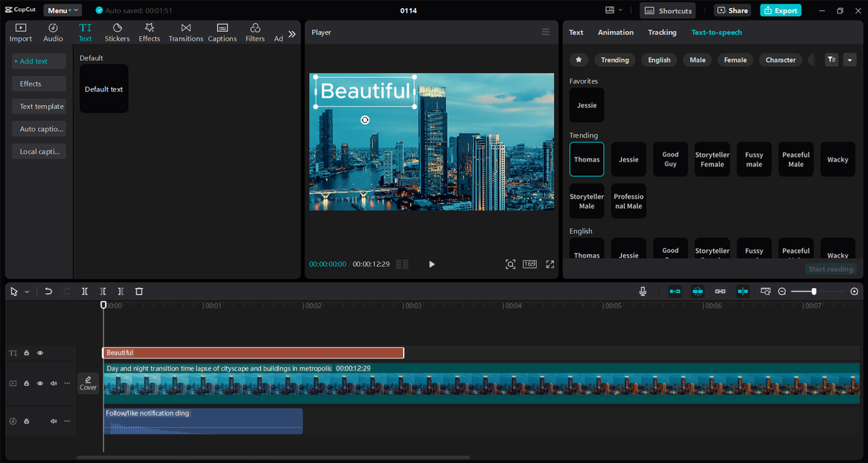Enter fullscreen preview
The height and width of the screenshot is (463, 868).
point(550,264)
